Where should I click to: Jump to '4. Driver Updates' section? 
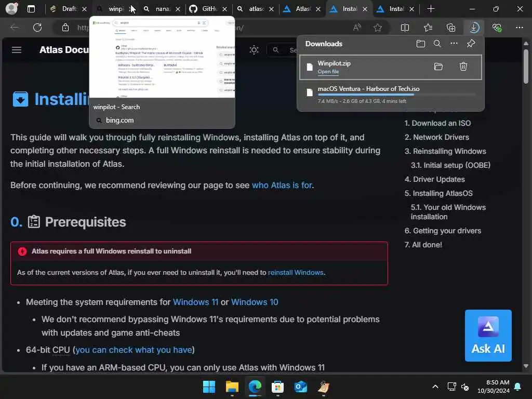(435, 179)
